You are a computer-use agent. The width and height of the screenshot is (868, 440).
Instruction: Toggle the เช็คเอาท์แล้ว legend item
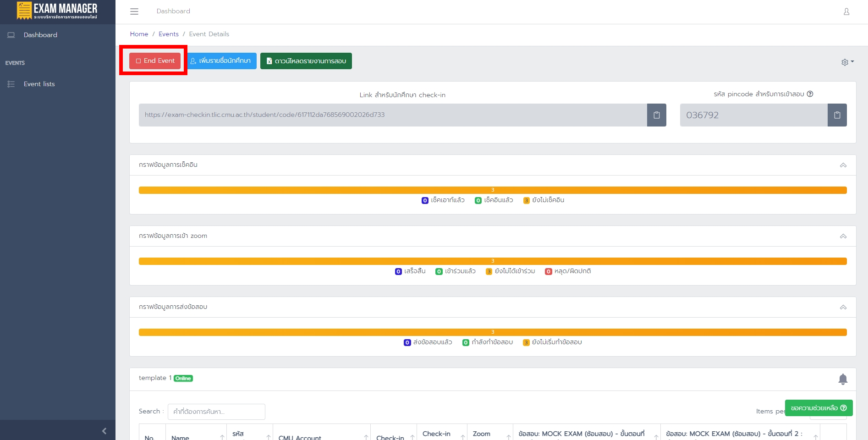[x=443, y=200]
